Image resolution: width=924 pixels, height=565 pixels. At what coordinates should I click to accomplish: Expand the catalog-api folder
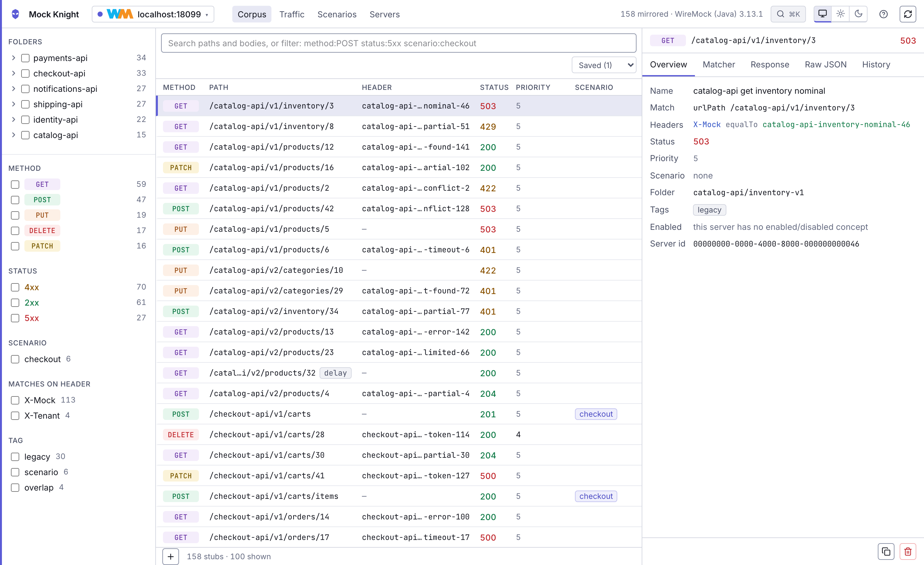point(13,135)
